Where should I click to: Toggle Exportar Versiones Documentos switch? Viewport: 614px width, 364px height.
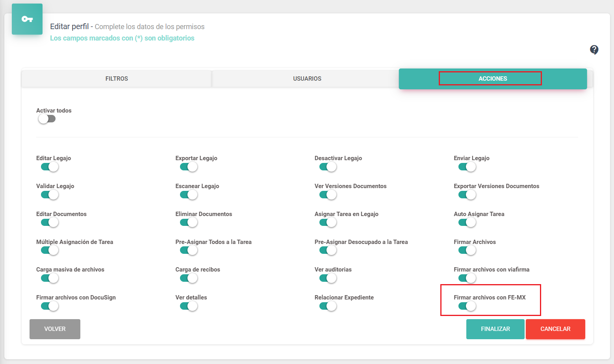(x=467, y=195)
